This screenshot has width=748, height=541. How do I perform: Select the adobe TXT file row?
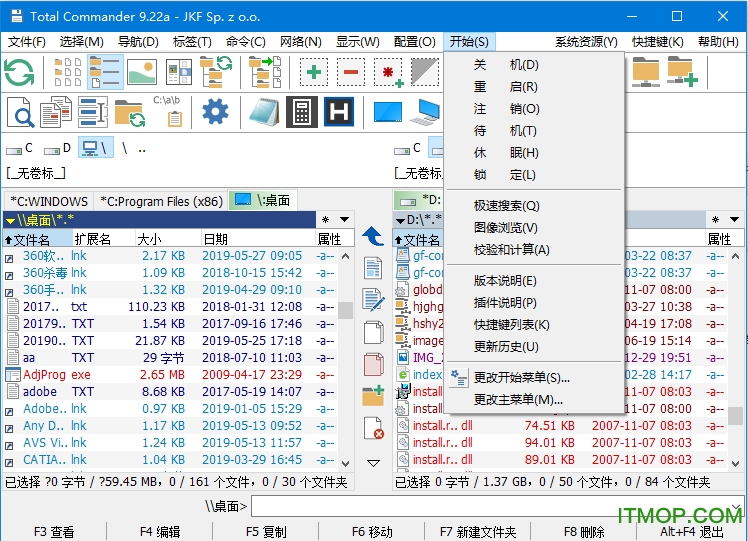point(170,392)
